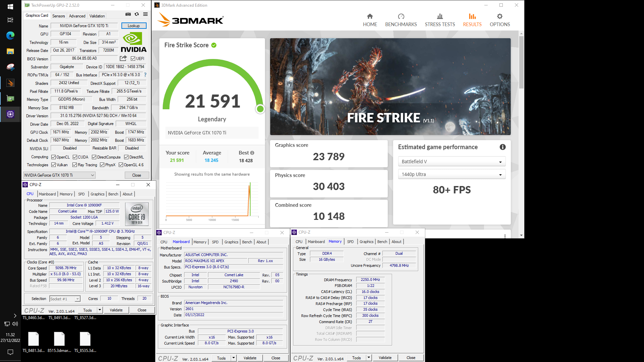644x362 pixels.
Task: Open 1440p Ultra resolution dropdown
Action: click(452, 174)
